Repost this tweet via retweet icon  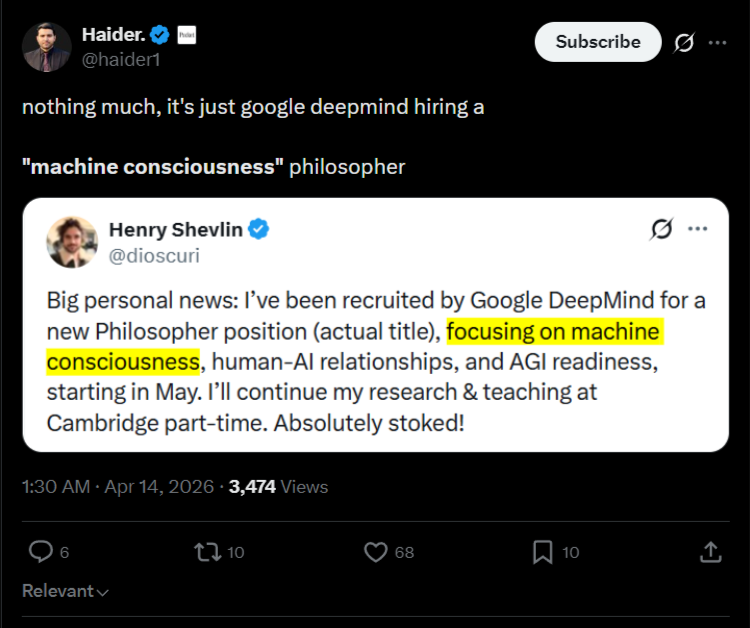click(208, 551)
